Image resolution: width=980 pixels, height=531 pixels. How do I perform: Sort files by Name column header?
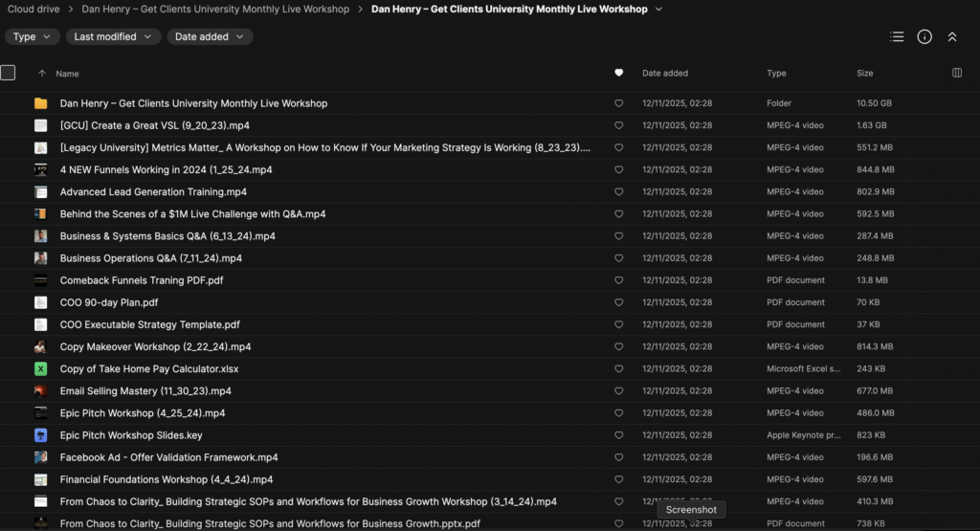[x=67, y=74]
